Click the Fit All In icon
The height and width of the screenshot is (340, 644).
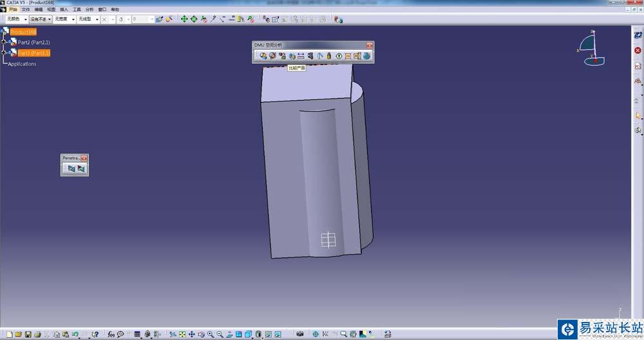coord(182,335)
